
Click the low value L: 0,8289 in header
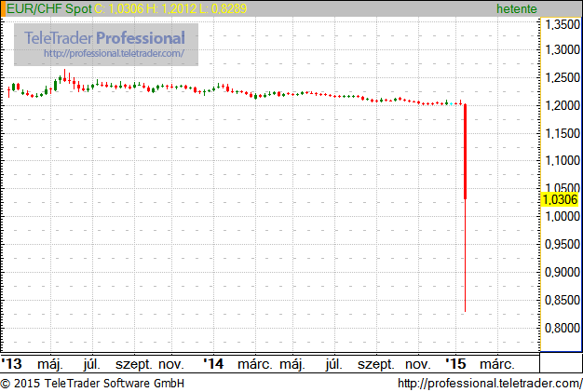(224, 8)
